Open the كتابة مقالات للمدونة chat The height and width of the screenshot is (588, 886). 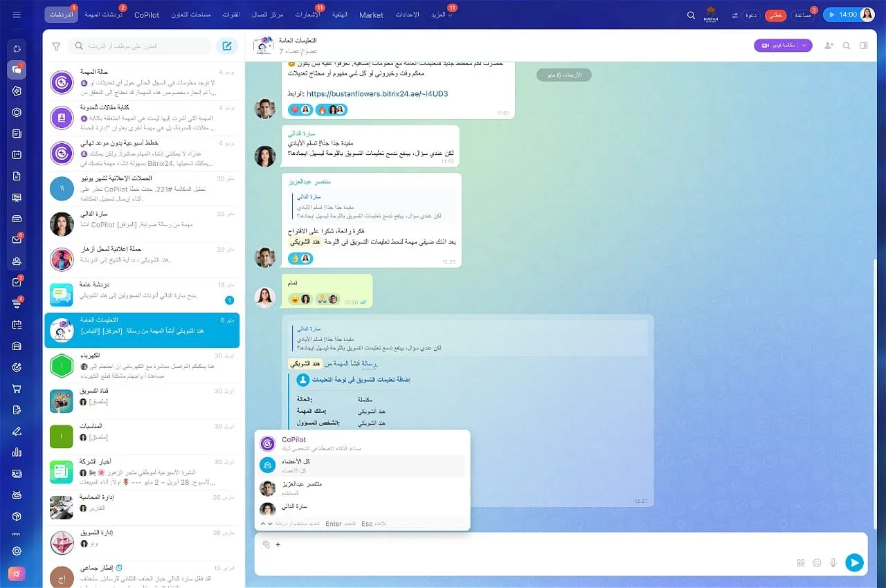144,118
